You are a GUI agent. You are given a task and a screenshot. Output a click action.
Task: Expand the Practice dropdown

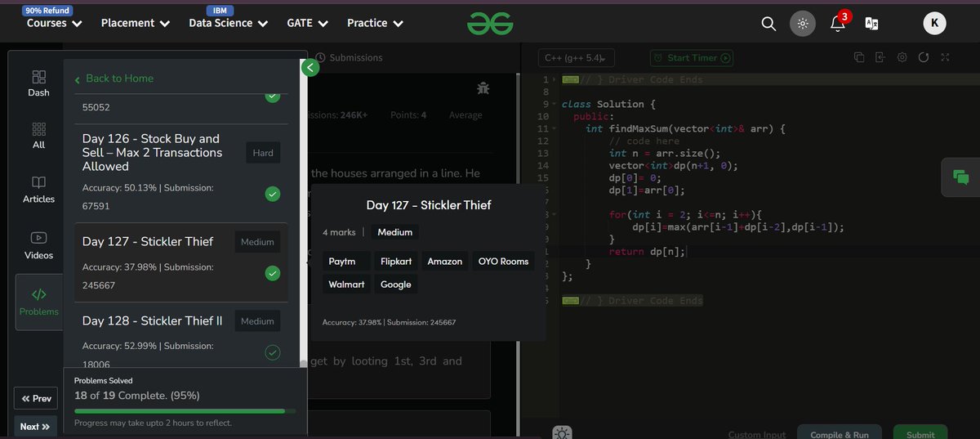[375, 23]
